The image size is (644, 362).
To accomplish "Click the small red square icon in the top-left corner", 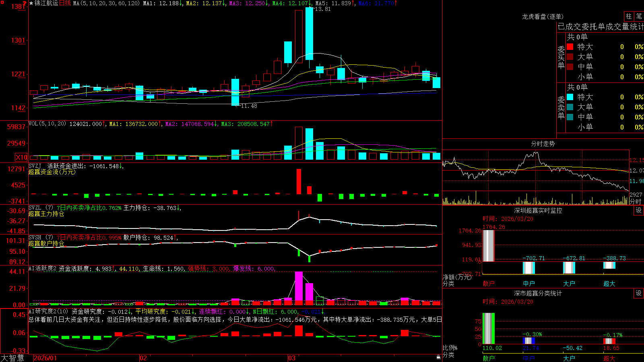I will [2, 3].
